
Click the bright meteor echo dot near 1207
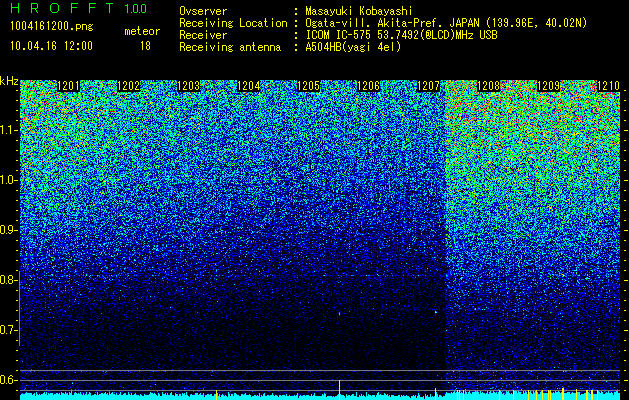(436, 312)
